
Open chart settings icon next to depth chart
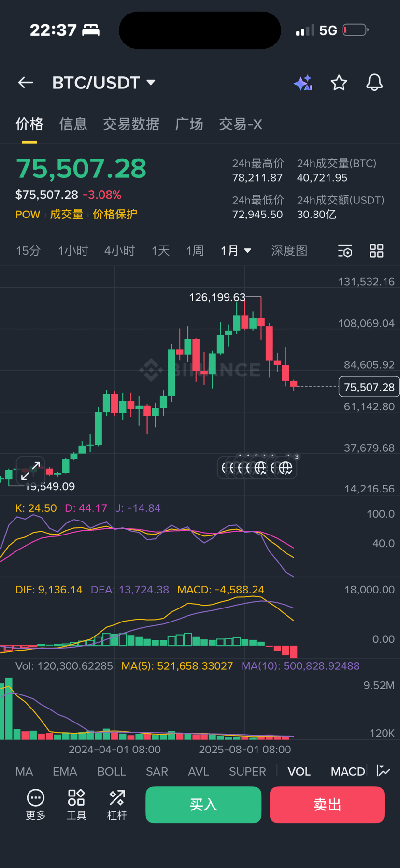345,251
